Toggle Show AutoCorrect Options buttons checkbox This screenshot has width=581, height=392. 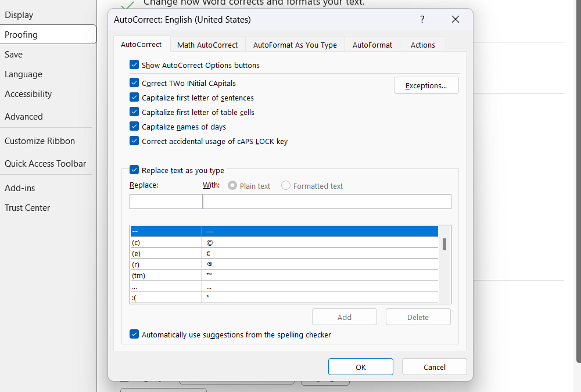(x=134, y=65)
